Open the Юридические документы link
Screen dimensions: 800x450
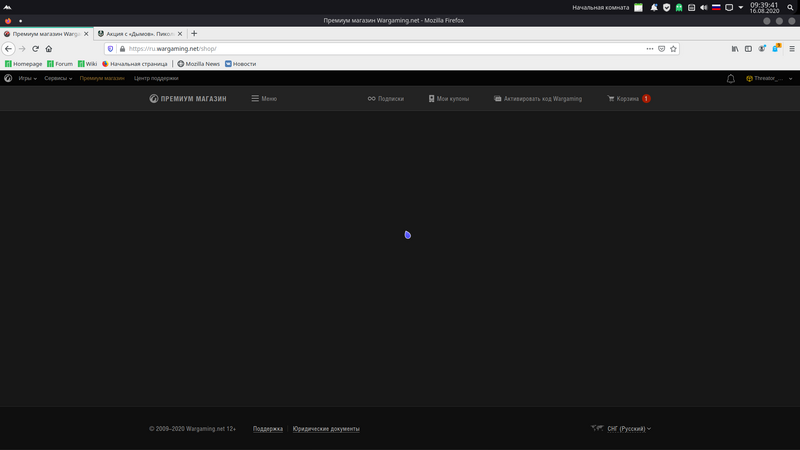(x=325, y=429)
